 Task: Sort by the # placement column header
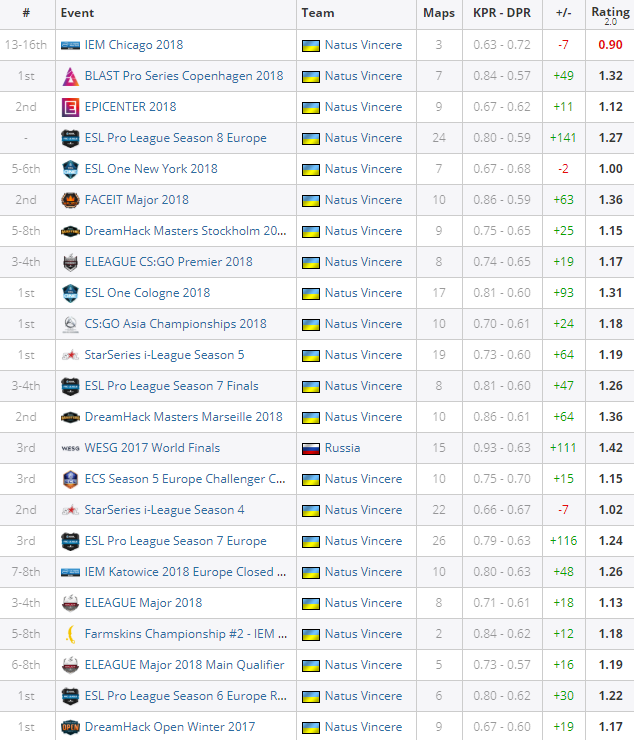[x=26, y=13]
